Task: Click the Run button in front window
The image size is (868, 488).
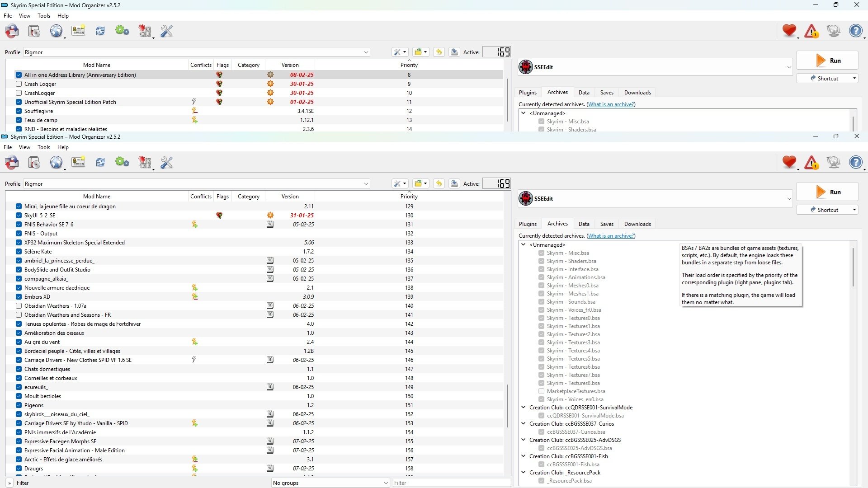Action: pos(827,192)
